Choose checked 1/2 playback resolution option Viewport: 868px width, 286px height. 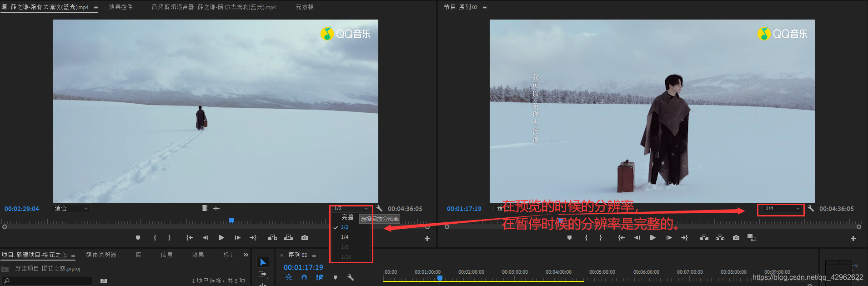pos(345,227)
